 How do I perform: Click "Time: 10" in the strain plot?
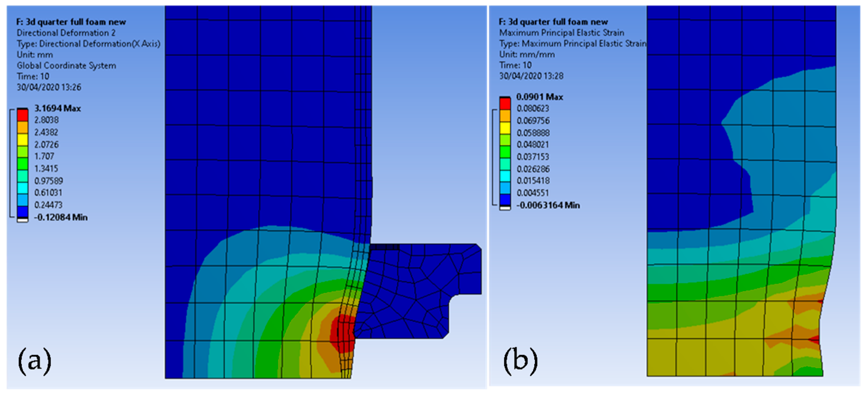coord(516,65)
